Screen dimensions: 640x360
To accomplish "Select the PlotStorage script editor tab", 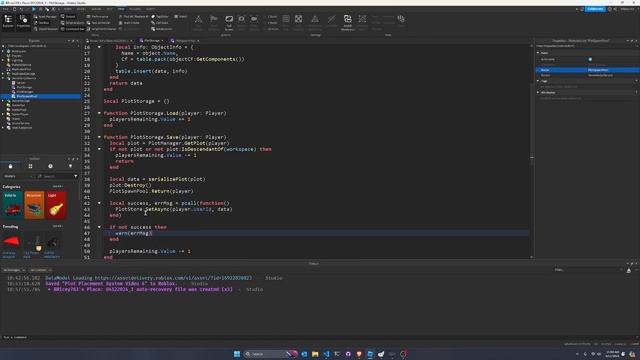I will coord(150,40).
